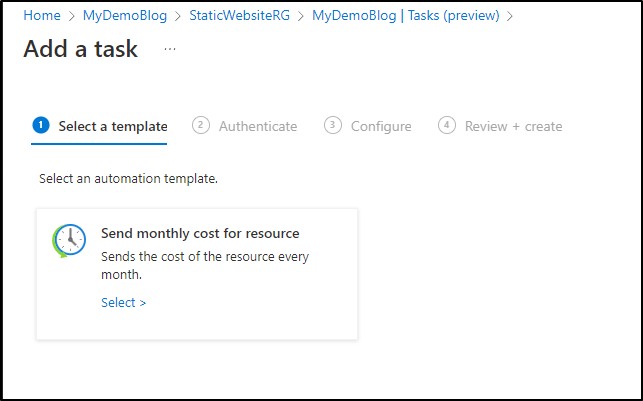The width and height of the screenshot is (643, 401).
Task: Click the Select > link in the card
Action: 123,303
